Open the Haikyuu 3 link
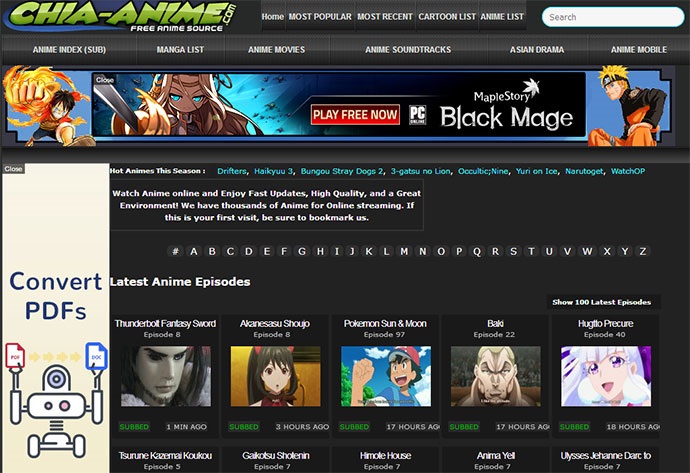The width and height of the screenshot is (690, 473). click(273, 171)
